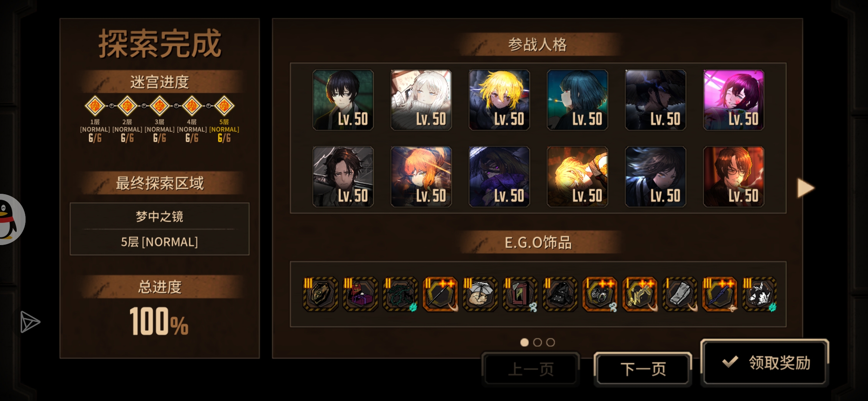Select floor 5 labyrinth progress node
This screenshot has width=868, height=401.
click(x=224, y=106)
